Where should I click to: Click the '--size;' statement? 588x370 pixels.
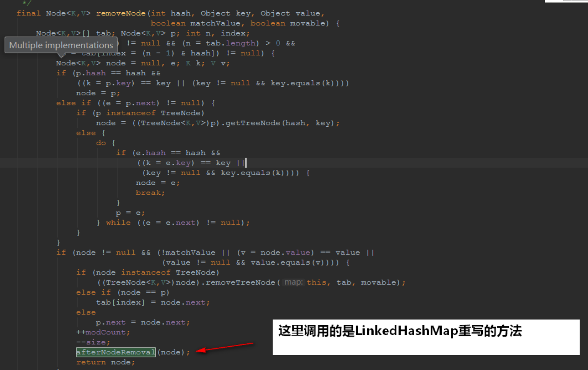point(93,342)
